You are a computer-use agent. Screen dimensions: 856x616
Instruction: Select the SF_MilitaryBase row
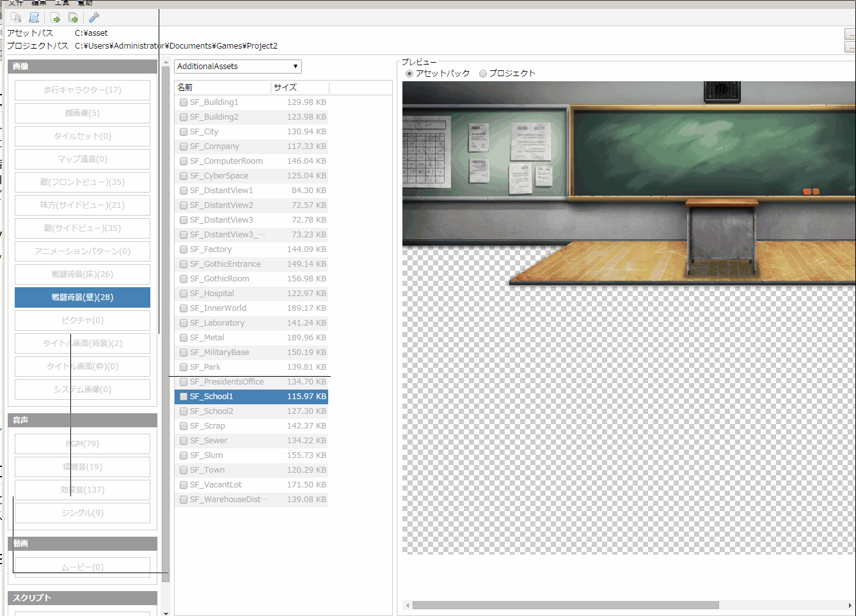[251, 352]
